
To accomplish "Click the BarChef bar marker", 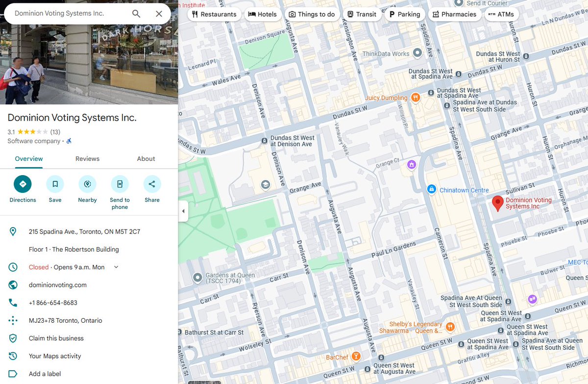I will pos(357,356).
